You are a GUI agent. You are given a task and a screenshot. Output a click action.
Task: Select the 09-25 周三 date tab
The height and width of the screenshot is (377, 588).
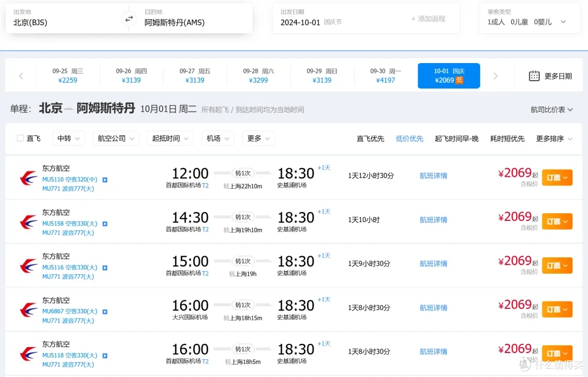coord(68,76)
